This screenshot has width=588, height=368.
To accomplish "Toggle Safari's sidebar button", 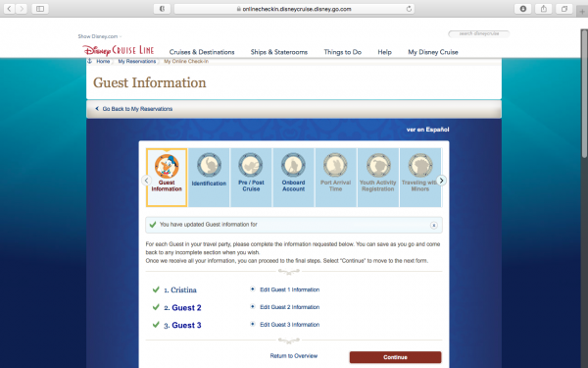I will 40,9.
